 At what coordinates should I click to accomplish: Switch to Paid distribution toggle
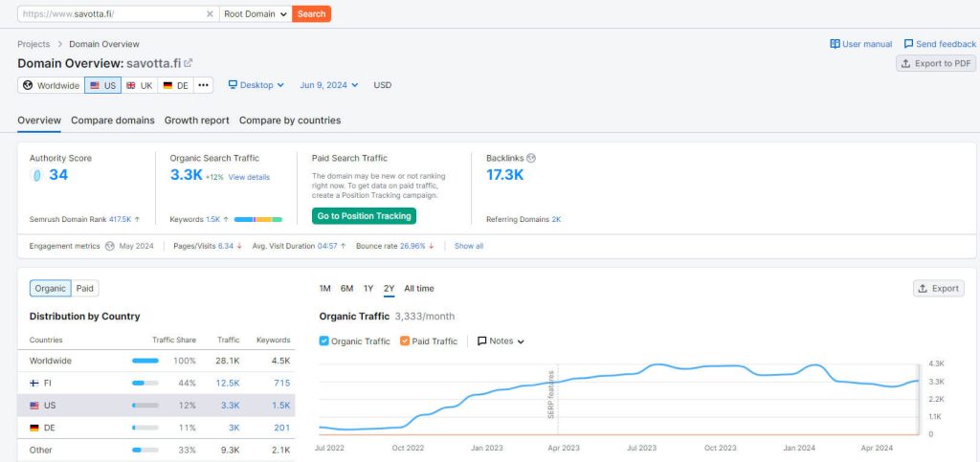pyautogui.click(x=85, y=289)
